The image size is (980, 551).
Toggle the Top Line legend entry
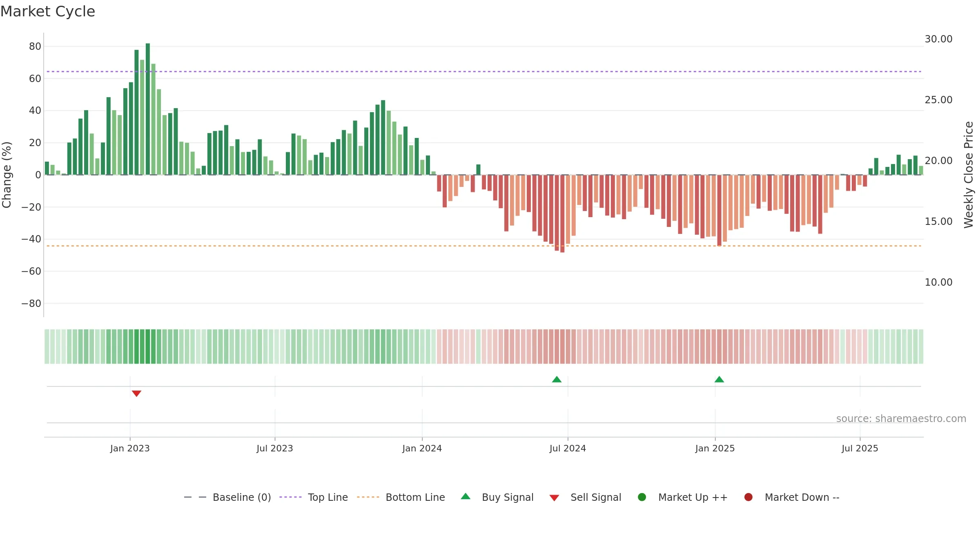pos(314,497)
